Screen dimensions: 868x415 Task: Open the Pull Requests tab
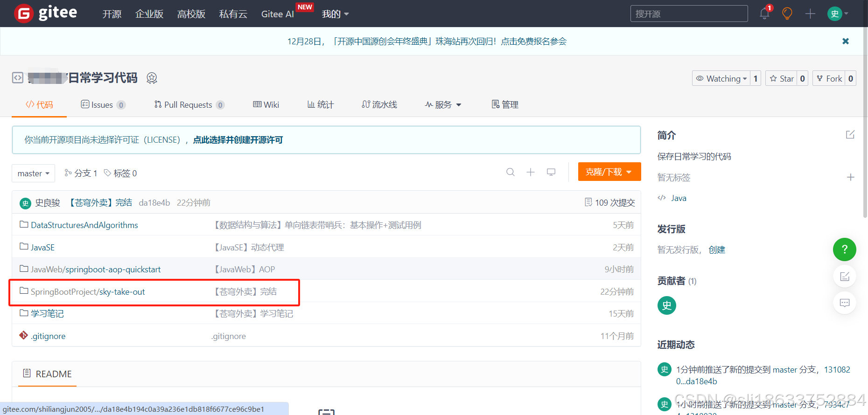click(189, 104)
